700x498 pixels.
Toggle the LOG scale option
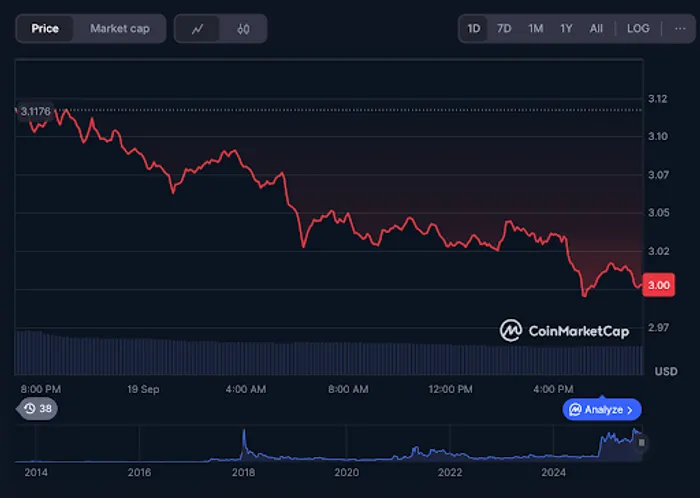pos(637,28)
